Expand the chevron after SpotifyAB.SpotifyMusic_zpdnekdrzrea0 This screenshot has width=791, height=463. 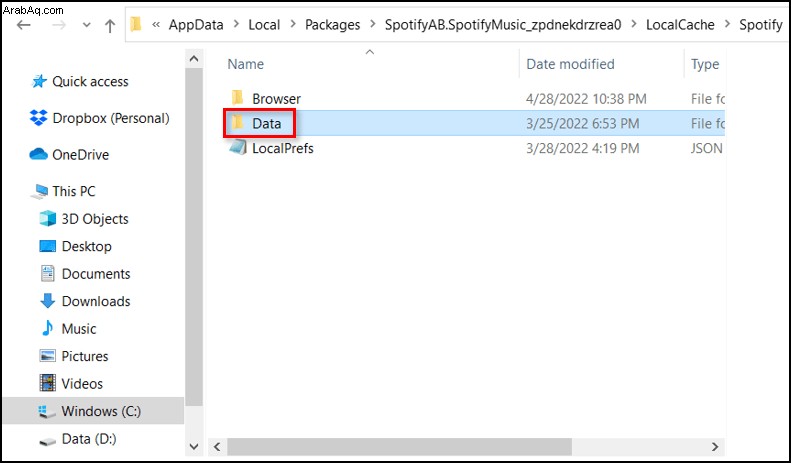click(x=634, y=24)
